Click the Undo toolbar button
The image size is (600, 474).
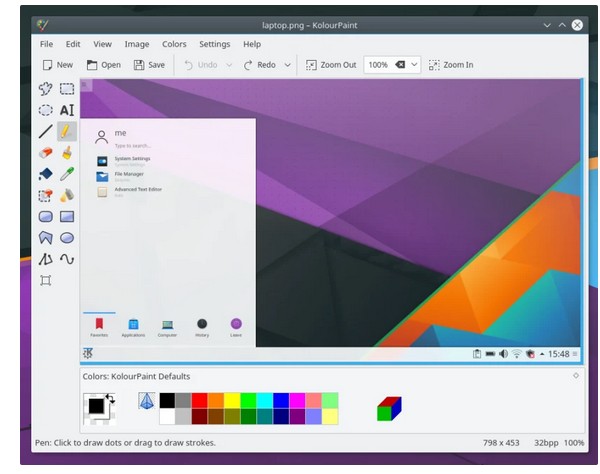pos(201,65)
